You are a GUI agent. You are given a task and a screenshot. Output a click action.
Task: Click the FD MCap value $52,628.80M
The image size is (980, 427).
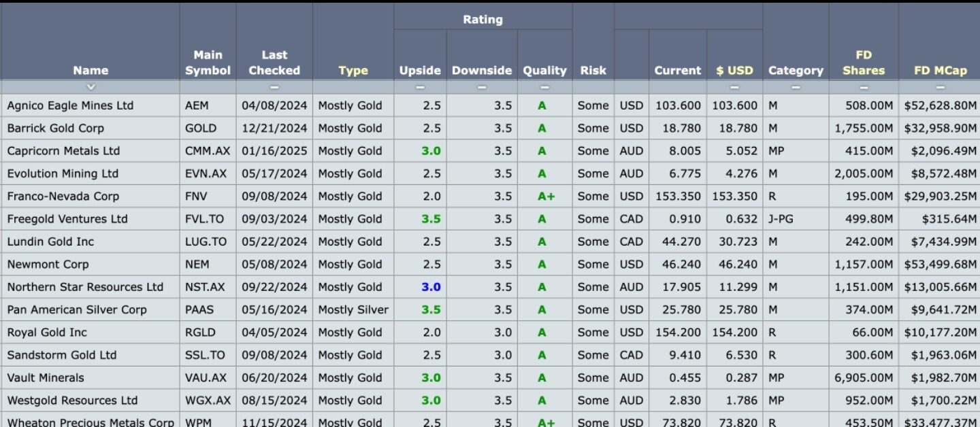pyautogui.click(x=941, y=105)
